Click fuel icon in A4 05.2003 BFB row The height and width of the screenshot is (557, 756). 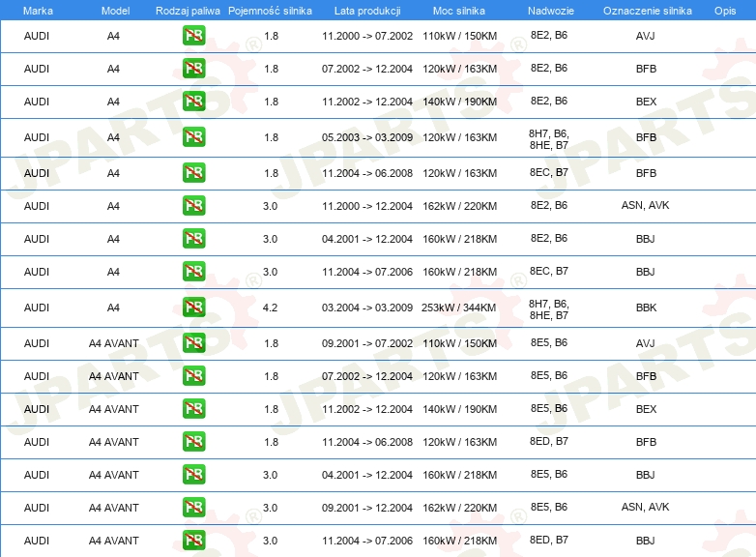tap(193, 137)
